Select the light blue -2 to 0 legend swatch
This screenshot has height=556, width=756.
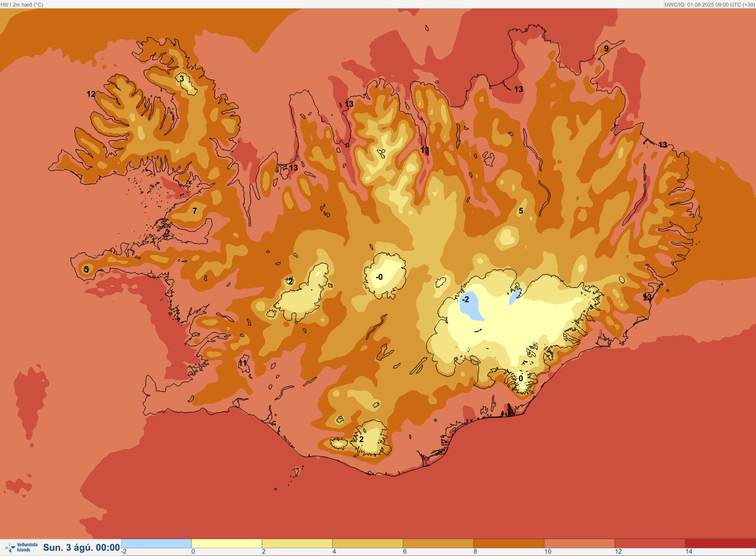click(157, 543)
